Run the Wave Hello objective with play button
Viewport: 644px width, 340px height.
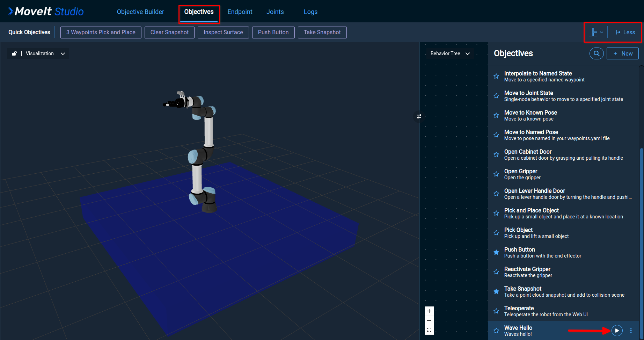click(617, 331)
